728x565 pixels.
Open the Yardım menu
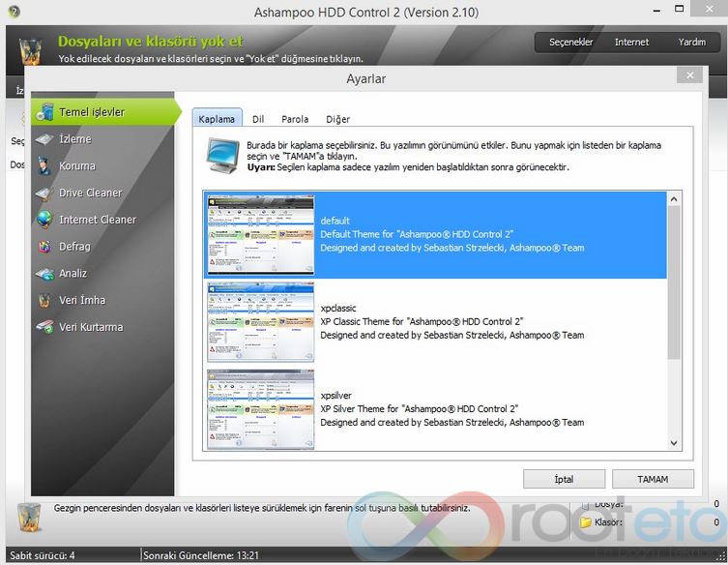[692, 42]
